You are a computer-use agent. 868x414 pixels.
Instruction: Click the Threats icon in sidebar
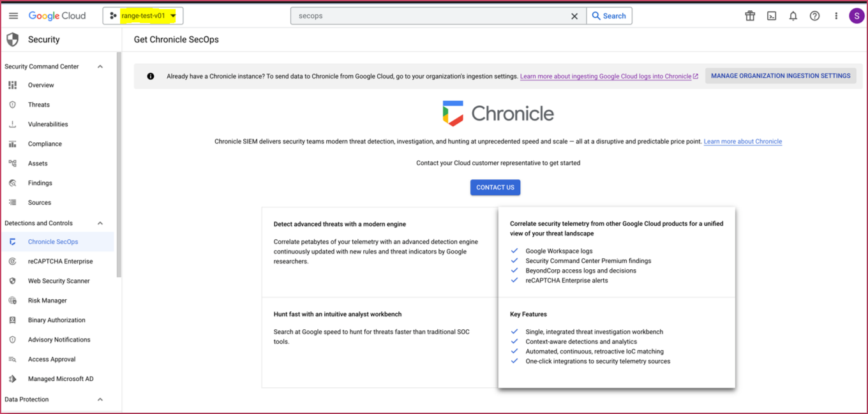click(x=13, y=105)
